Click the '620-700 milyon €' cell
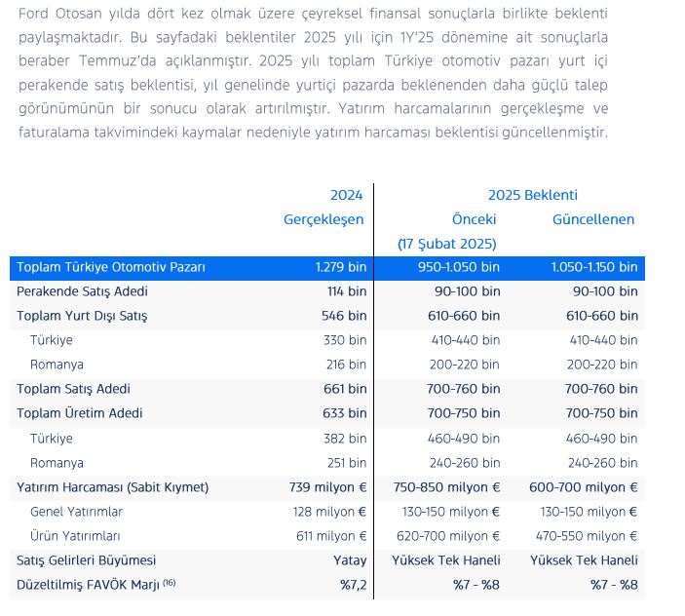 (448, 536)
